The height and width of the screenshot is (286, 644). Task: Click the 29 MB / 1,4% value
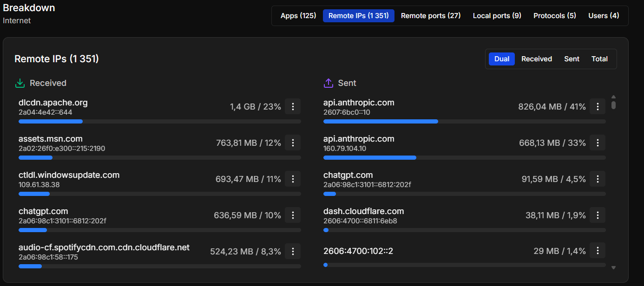560,252
